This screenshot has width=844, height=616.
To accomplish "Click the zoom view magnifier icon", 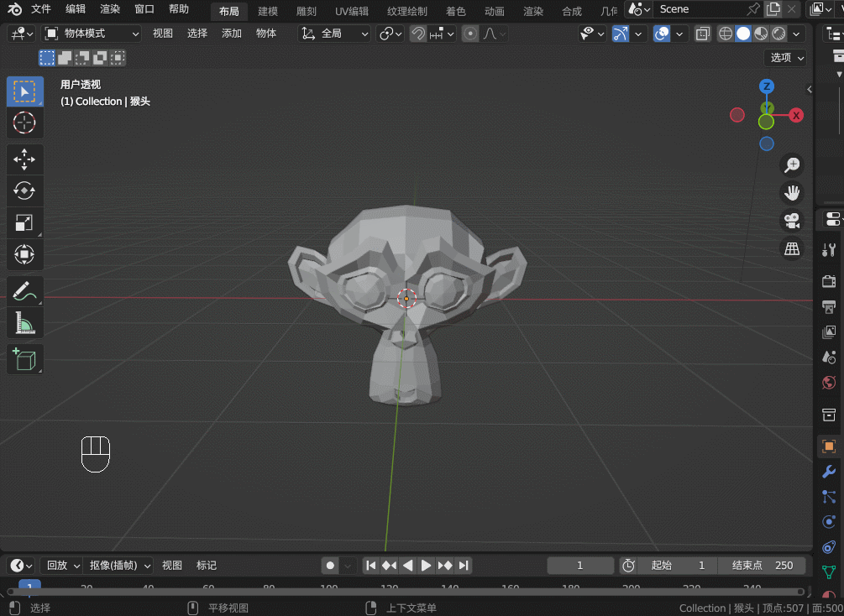I will click(792, 165).
